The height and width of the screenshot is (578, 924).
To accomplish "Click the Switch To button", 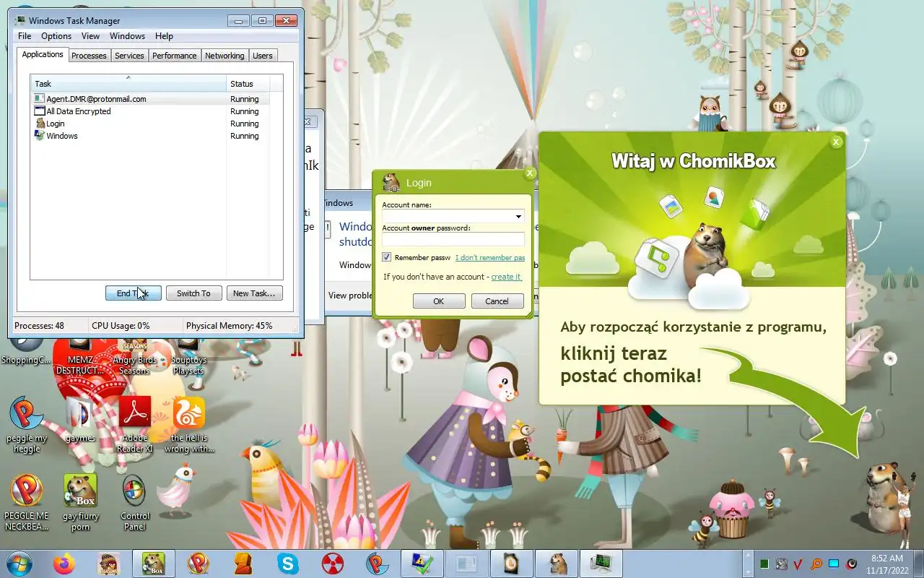I will [193, 293].
